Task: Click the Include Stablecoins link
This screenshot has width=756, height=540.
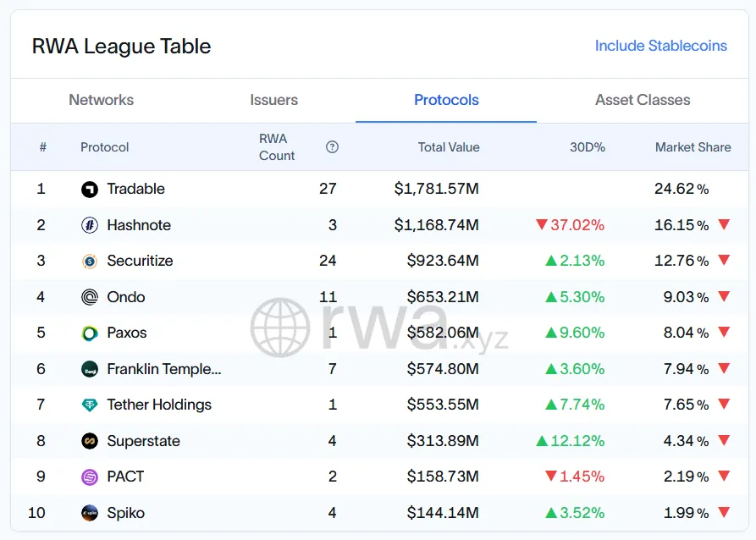Action: [x=660, y=46]
